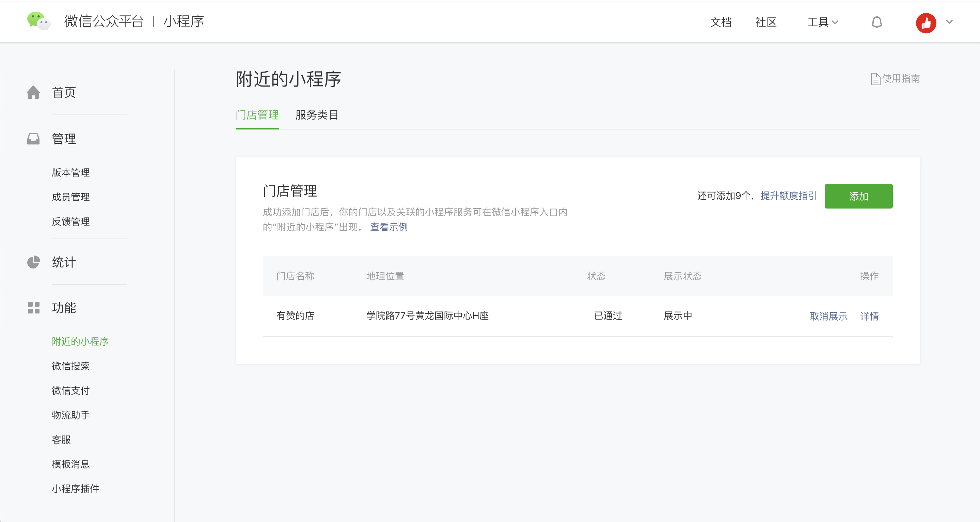Image resolution: width=980 pixels, height=522 pixels.
Task: Click the red thumbs-up account avatar
Action: click(x=926, y=23)
